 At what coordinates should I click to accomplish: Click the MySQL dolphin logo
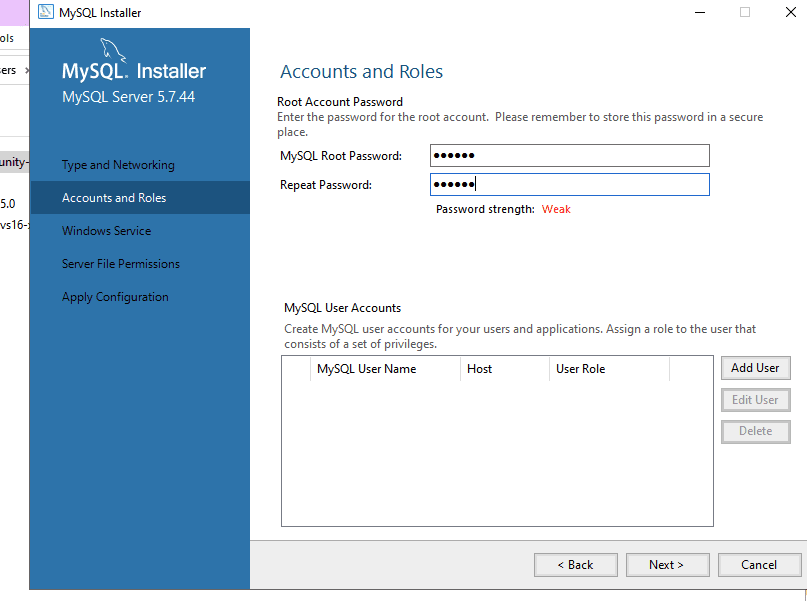[115, 50]
